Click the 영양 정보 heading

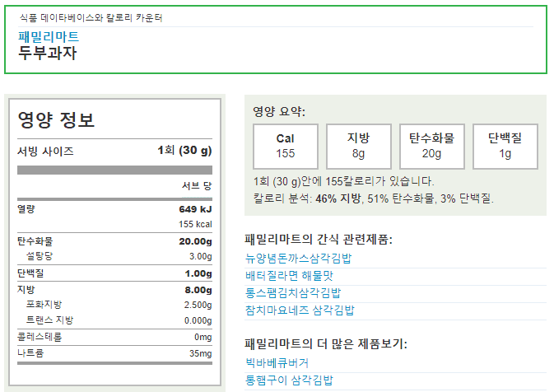click(56, 120)
